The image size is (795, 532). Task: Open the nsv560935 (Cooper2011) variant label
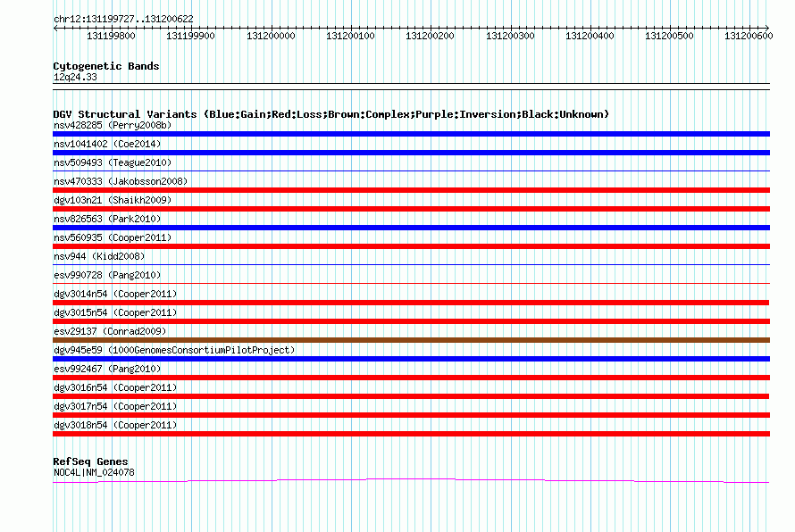(113, 237)
